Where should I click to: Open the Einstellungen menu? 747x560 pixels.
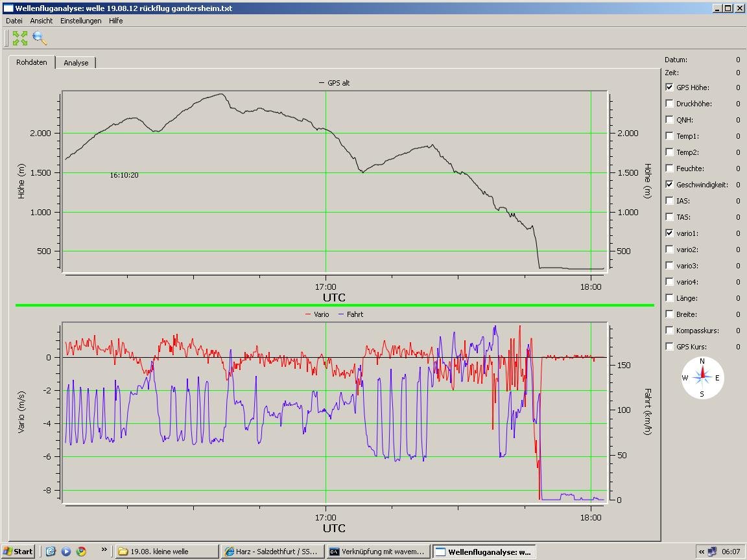click(x=80, y=21)
